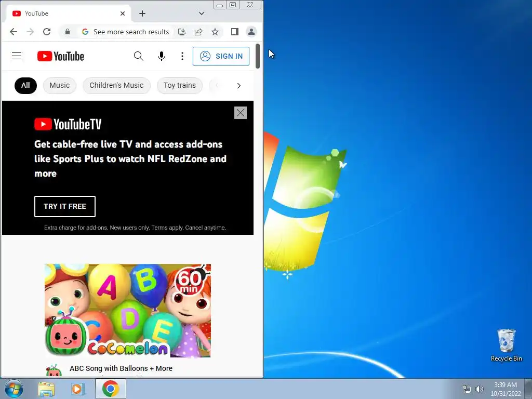
Task: Share this page via the share icon
Action: pos(198,32)
